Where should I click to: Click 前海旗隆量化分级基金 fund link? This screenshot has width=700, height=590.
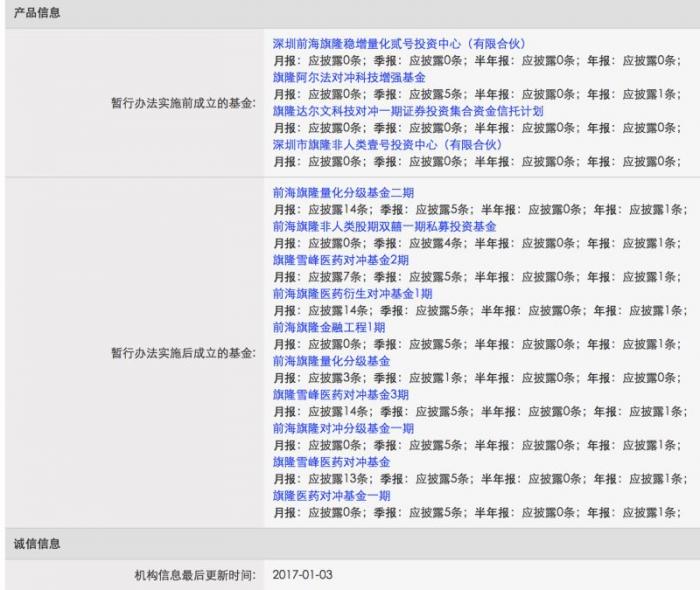pyautogui.click(x=331, y=361)
